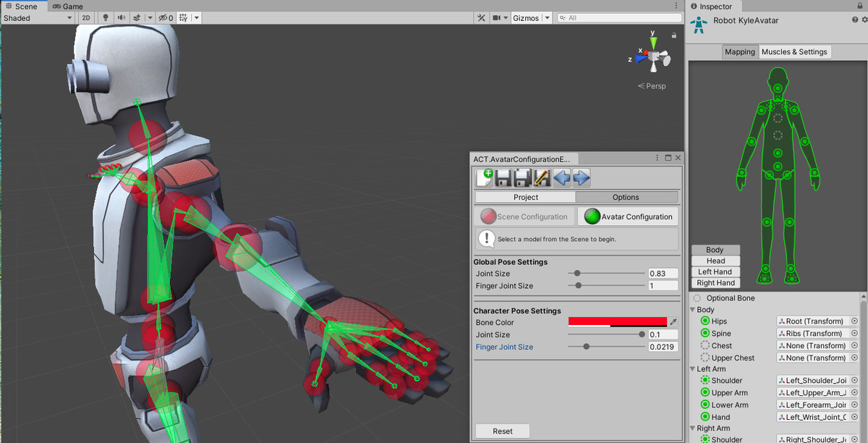
Task: Open the red Bone Color swatch
Action: [x=618, y=322]
